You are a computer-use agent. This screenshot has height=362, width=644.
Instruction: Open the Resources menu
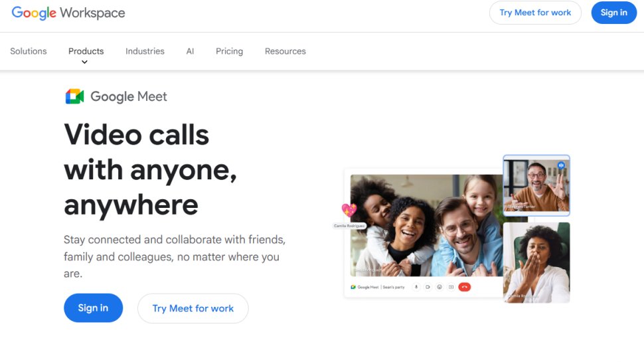[285, 51]
